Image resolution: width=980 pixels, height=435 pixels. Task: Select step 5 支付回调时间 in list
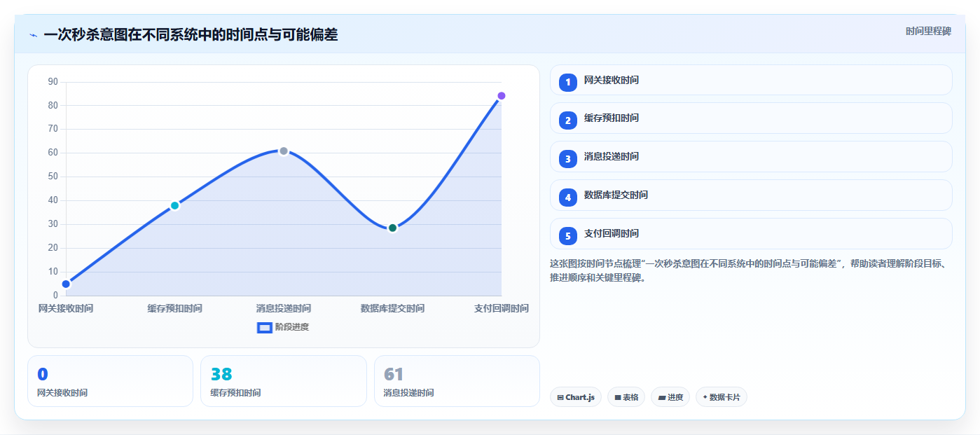751,233
